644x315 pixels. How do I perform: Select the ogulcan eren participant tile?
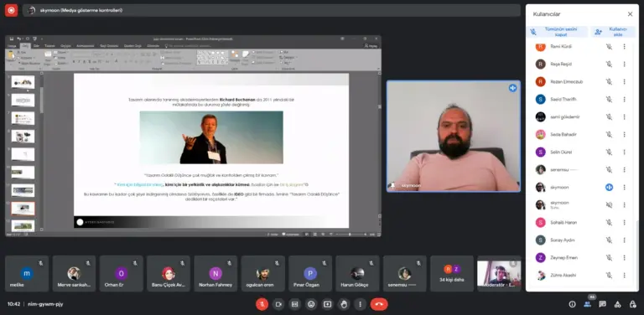[x=262, y=274]
